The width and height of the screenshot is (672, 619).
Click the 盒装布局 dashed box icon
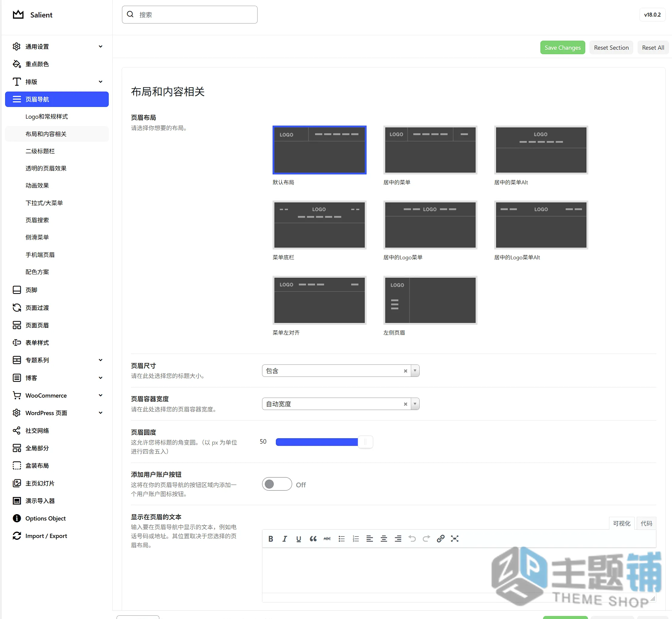click(17, 466)
